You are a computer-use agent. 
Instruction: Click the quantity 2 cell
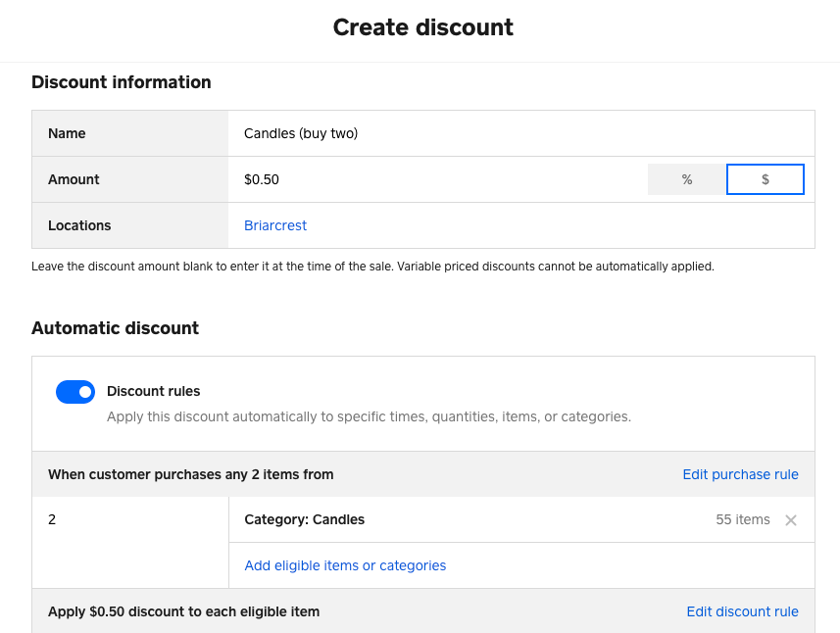coord(52,519)
